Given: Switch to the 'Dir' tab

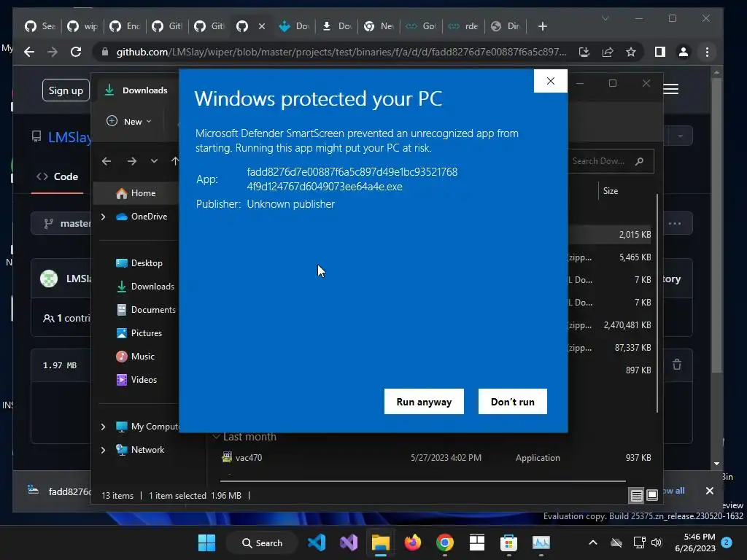Looking at the screenshot, I should coord(506,26).
